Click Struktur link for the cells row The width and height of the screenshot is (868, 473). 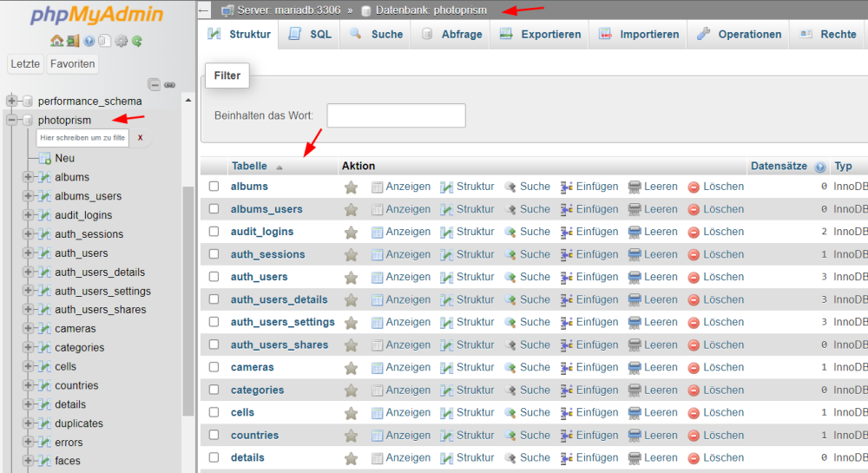pos(475,412)
